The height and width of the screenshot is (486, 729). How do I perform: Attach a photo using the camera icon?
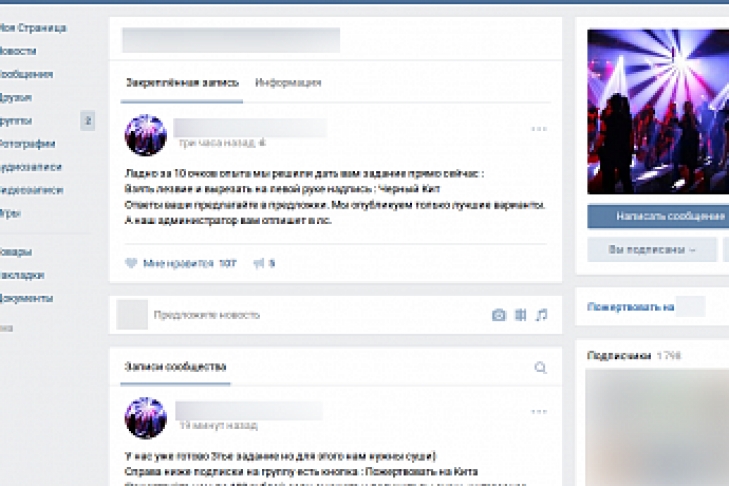pos(498,315)
